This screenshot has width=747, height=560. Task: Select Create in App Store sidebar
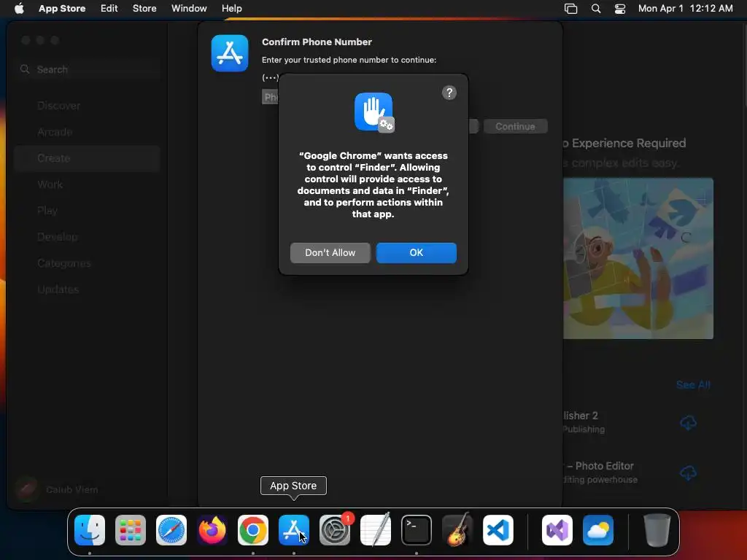pyautogui.click(x=87, y=158)
